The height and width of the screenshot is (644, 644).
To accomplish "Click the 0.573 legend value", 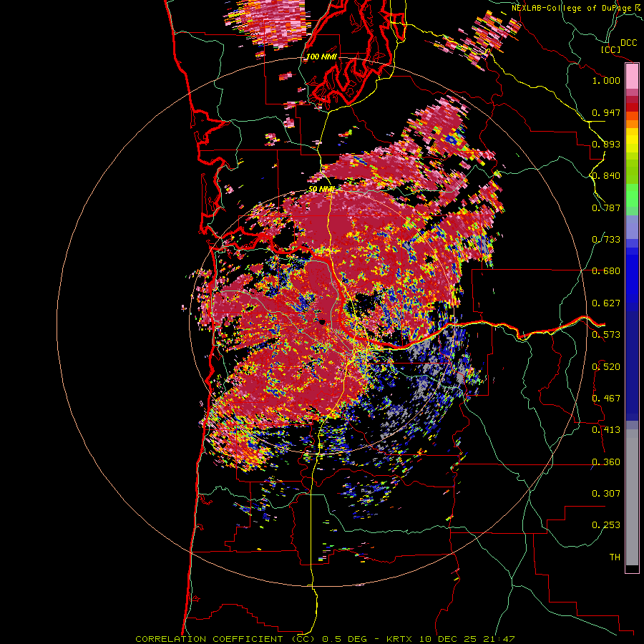I will (606, 335).
